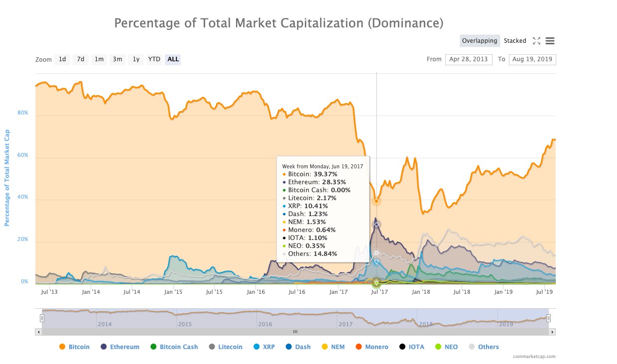Screen dimensions: 617x364
Task: Click the Bitcoin 39.37% tooltip row
Action: [x=310, y=174]
